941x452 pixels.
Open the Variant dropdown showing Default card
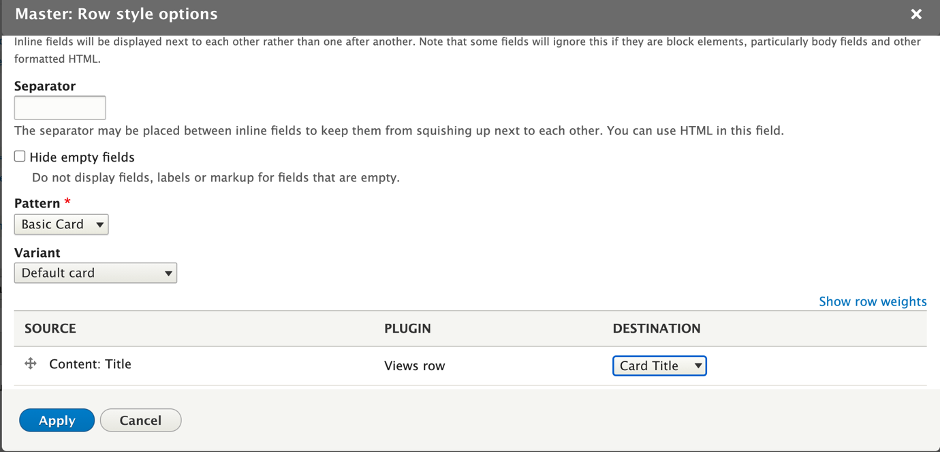(x=95, y=273)
